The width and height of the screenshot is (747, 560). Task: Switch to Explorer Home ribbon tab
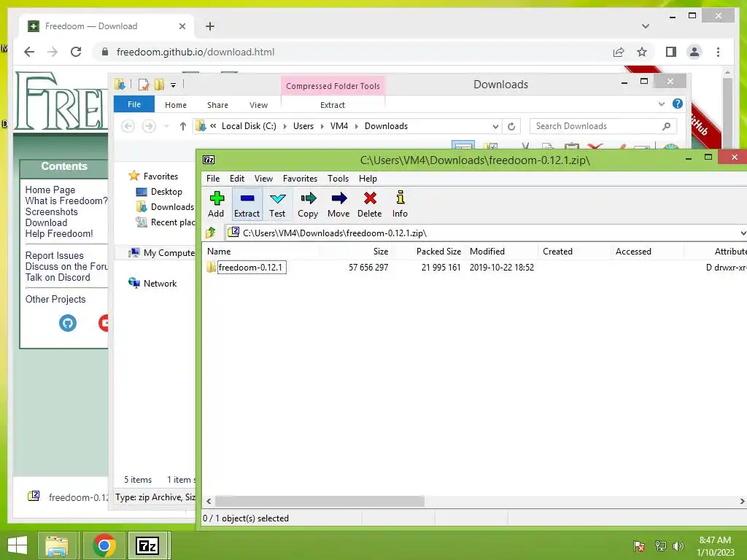[176, 105]
